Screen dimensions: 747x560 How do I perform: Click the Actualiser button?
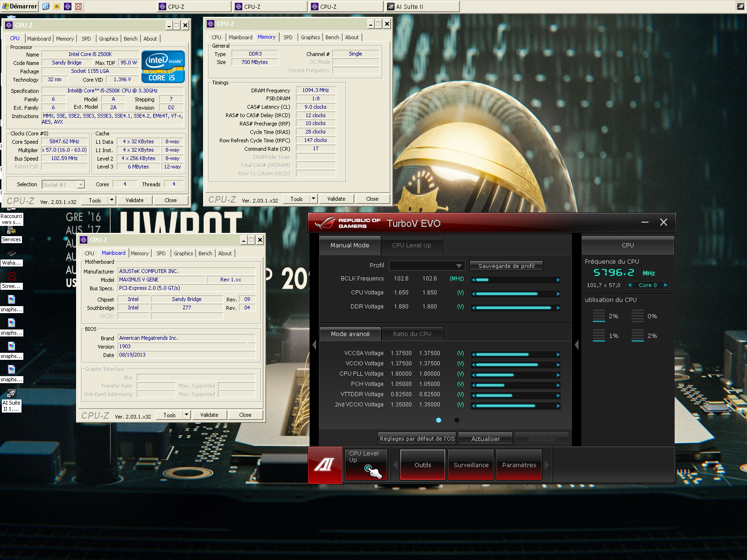coord(486,439)
